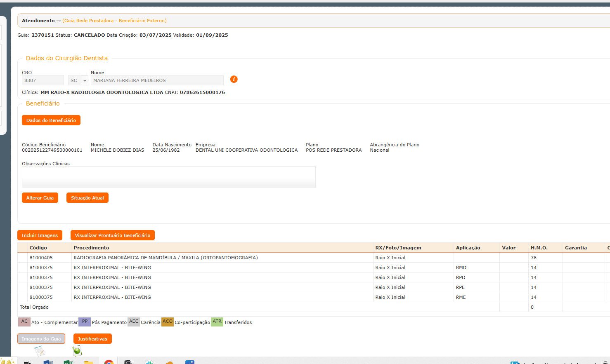The width and height of the screenshot is (610, 364).
Task: Click the PP Pós Pagamento legend swatch
Action: (85, 322)
